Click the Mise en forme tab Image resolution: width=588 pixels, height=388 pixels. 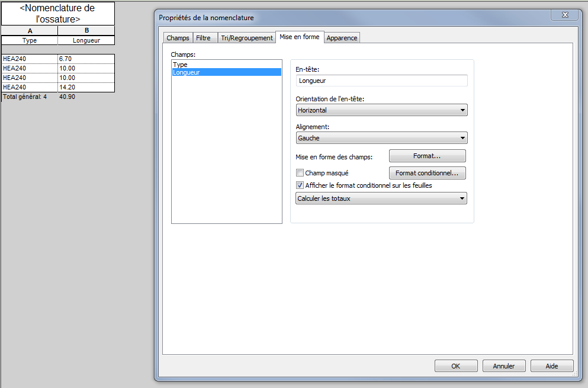pos(299,37)
